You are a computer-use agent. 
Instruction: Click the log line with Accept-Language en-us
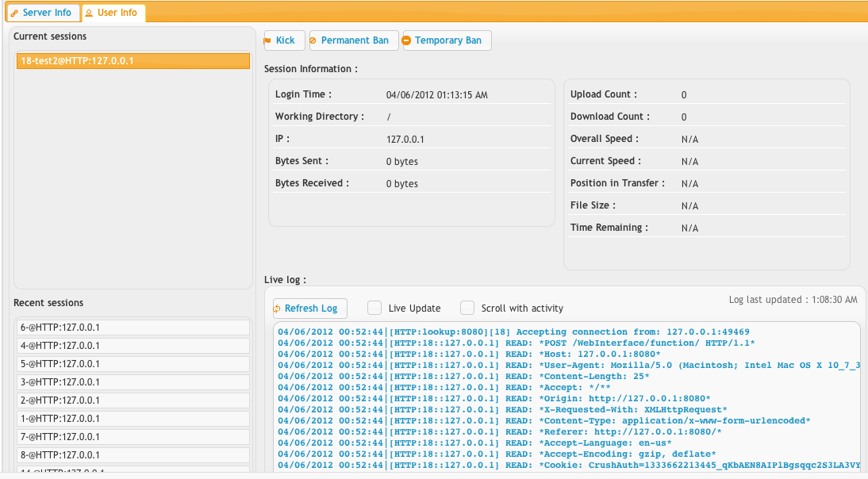click(474, 443)
